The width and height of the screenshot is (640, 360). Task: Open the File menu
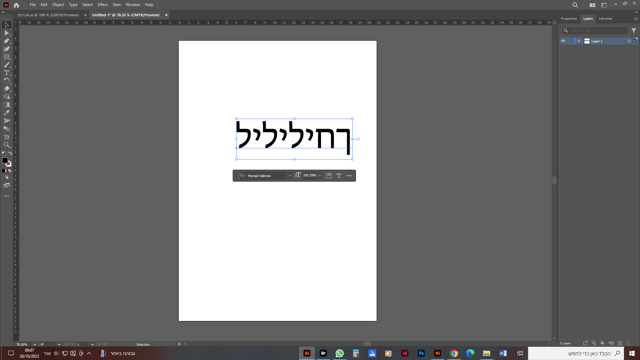(33, 5)
